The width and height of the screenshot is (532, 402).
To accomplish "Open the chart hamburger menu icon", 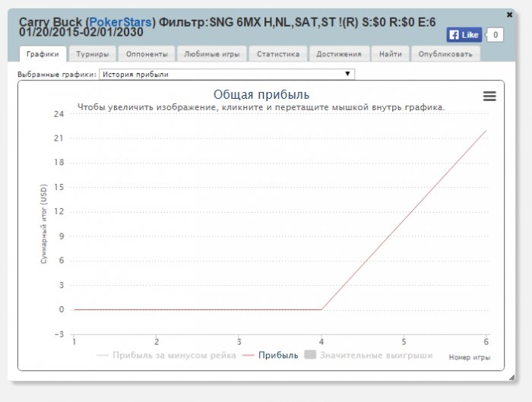I will pyautogui.click(x=489, y=97).
